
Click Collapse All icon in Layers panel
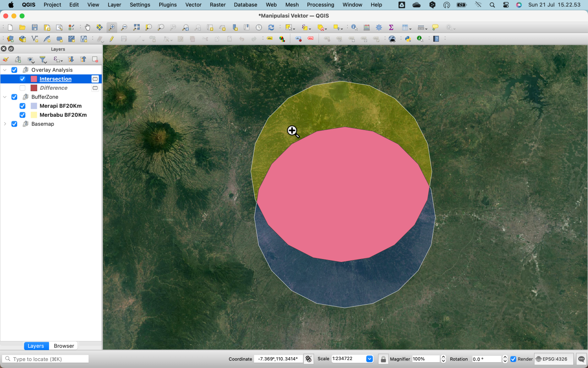(x=83, y=60)
